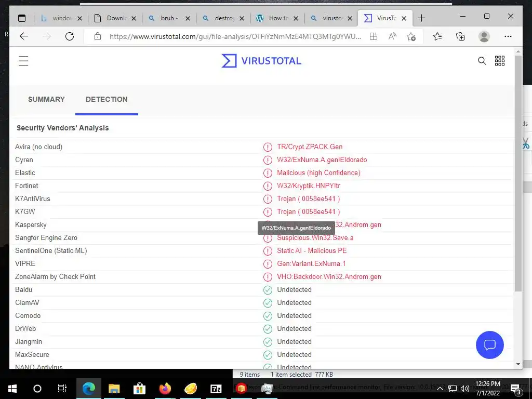Click the 'Sangfor Engine Zero' vendor name
Viewport: 532px width, 399px height.
(x=46, y=238)
